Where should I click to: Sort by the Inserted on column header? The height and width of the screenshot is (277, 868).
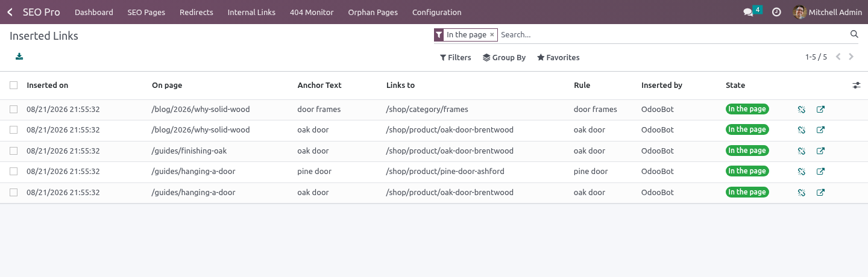48,86
